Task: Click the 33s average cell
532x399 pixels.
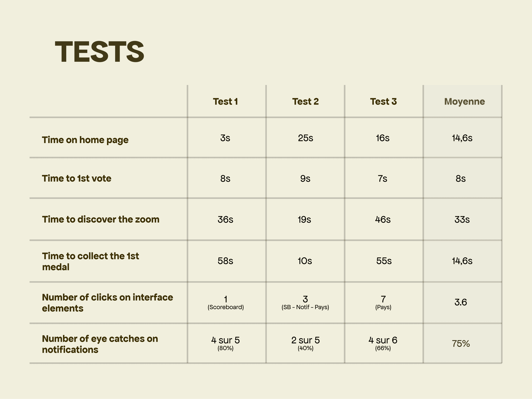Action: [462, 220]
